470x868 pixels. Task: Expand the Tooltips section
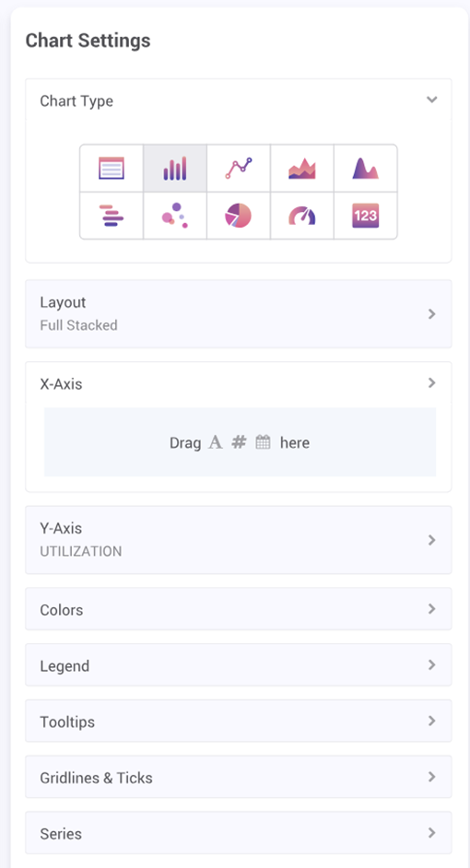coord(239,721)
